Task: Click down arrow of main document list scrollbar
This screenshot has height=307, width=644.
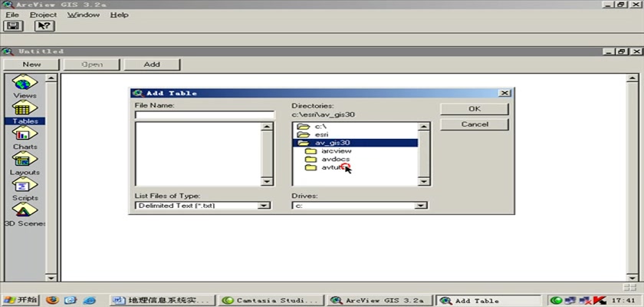Action: click(x=632, y=277)
